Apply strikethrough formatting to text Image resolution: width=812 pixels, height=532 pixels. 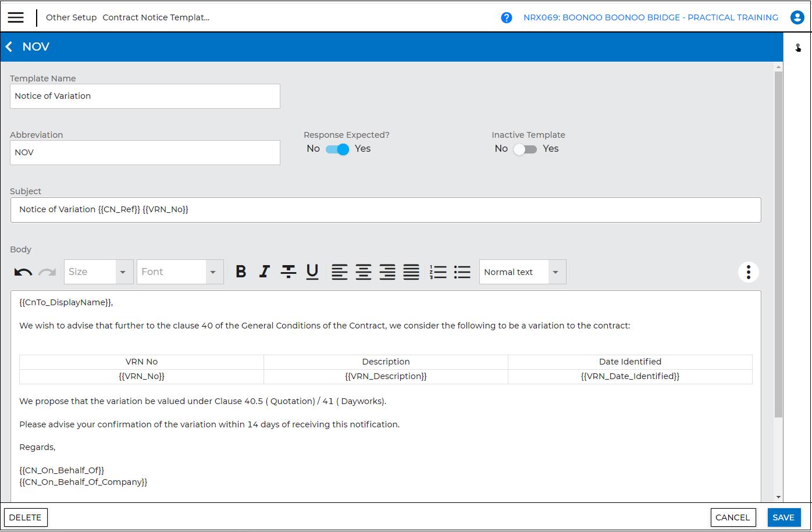click(289, 272)
